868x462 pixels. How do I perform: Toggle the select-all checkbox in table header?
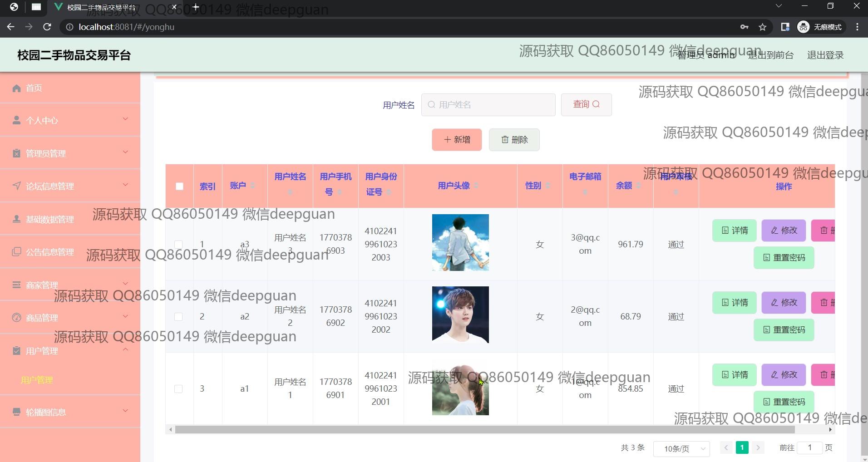tap(179, 186)
